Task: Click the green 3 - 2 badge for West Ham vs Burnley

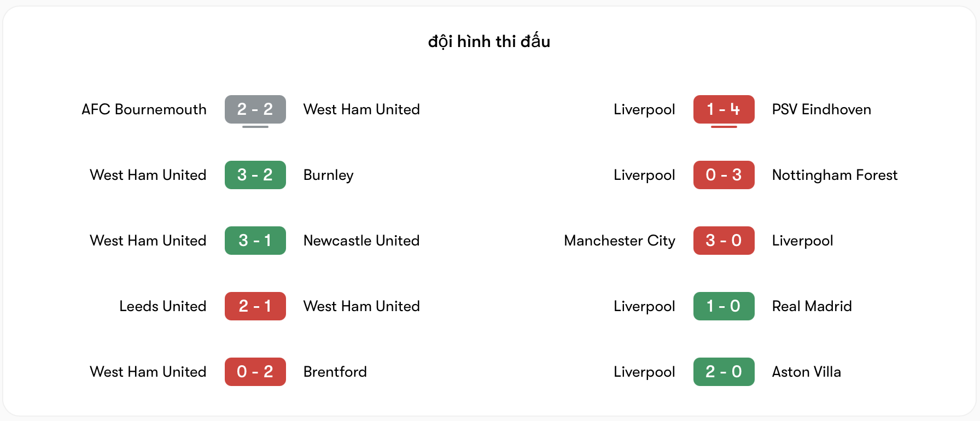Action: click(255, 174)
